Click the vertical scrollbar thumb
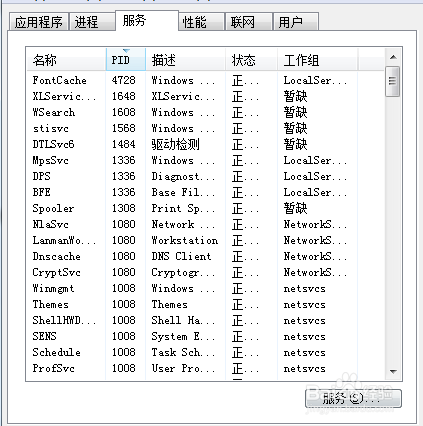Image resolution: width=423 pixels, height=426 pixels. 392,82
